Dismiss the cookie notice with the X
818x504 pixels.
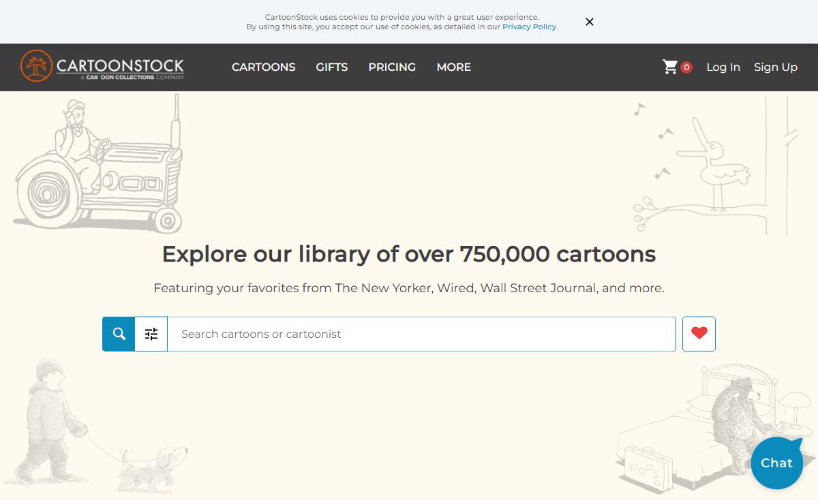coord(590,22)
